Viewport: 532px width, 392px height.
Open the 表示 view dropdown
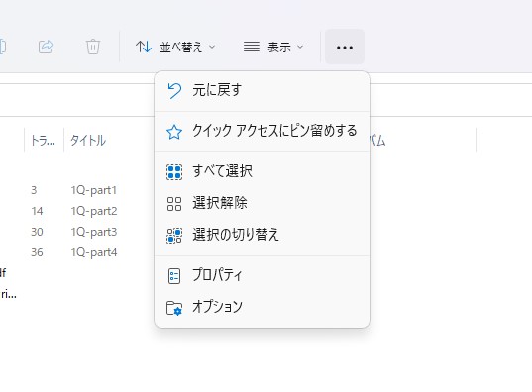[x=272, y=47]
